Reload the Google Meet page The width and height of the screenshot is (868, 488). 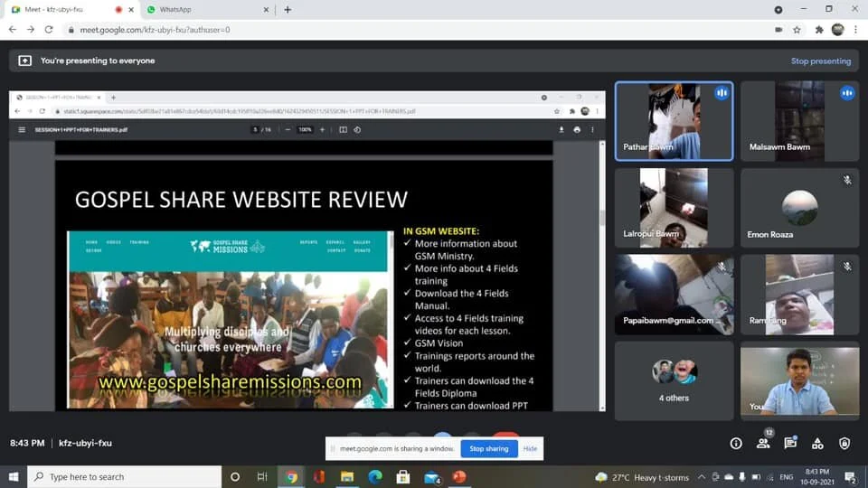49,30
